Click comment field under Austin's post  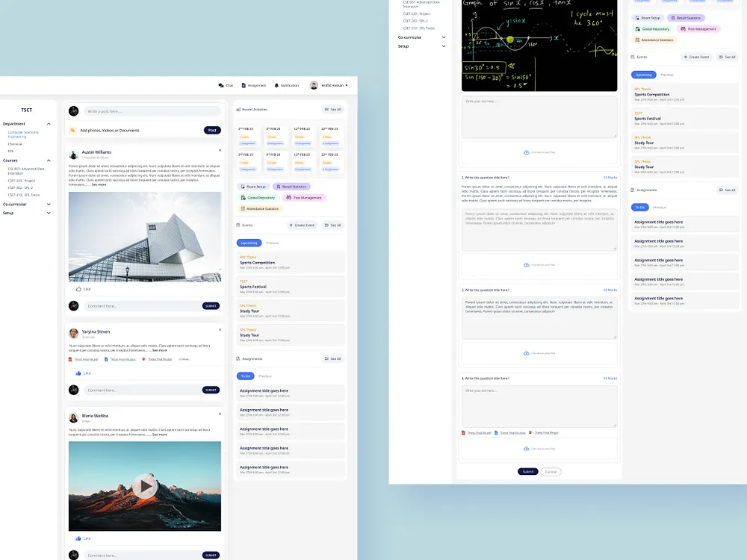[142, 305]
